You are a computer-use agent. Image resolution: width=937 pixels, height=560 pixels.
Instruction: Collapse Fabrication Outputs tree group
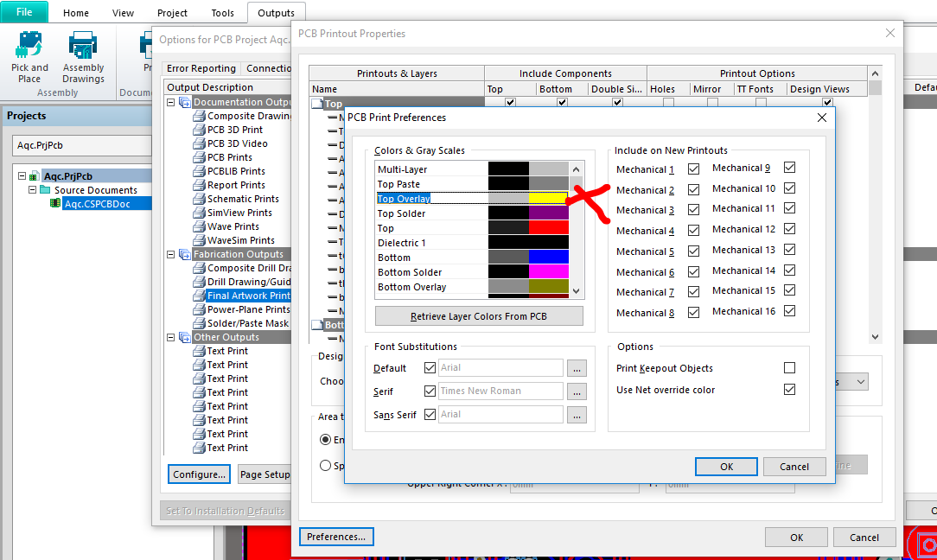point(171,254)
